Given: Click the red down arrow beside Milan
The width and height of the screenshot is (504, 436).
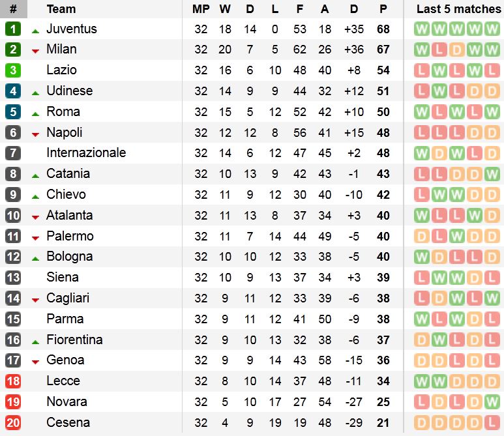Looking at the screenshot, I should tap(35, 51).
